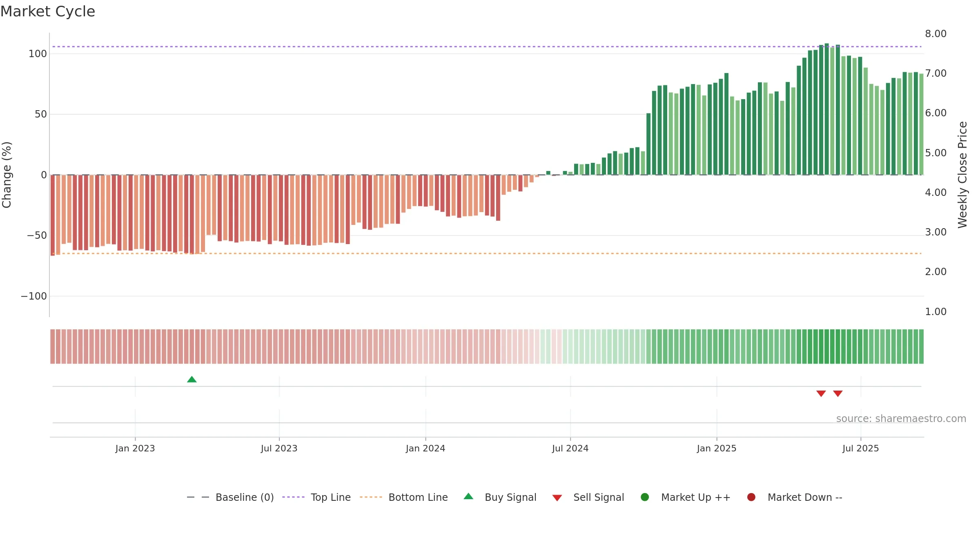This screenshot has height=551, width=980.
Task: Click the orange dotted Bottom Line swatch
Action: pos(371,497)
